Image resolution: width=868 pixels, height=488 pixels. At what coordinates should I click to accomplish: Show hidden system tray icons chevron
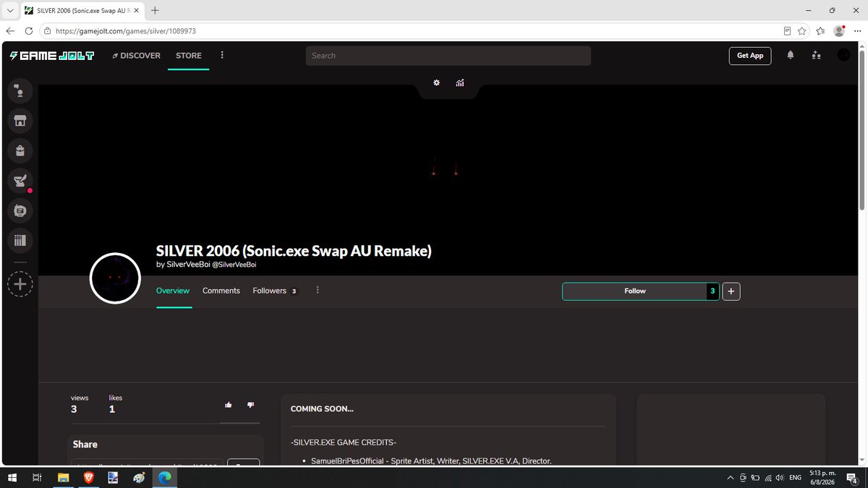[x=730, y=477]
